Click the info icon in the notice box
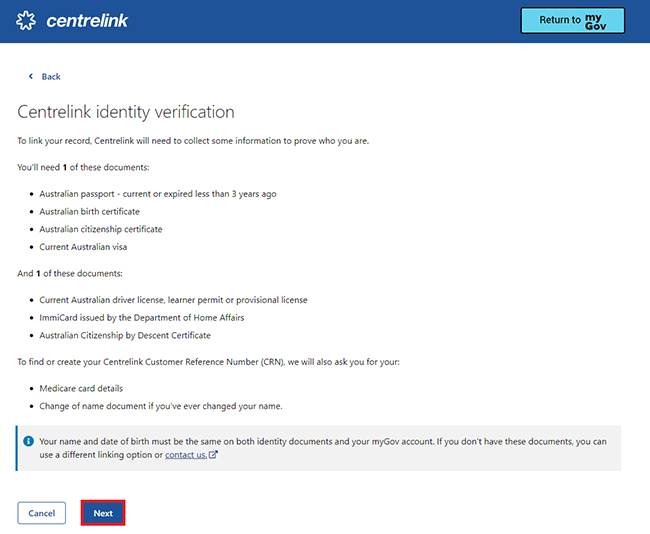650x534 pixels. (30, 441)
